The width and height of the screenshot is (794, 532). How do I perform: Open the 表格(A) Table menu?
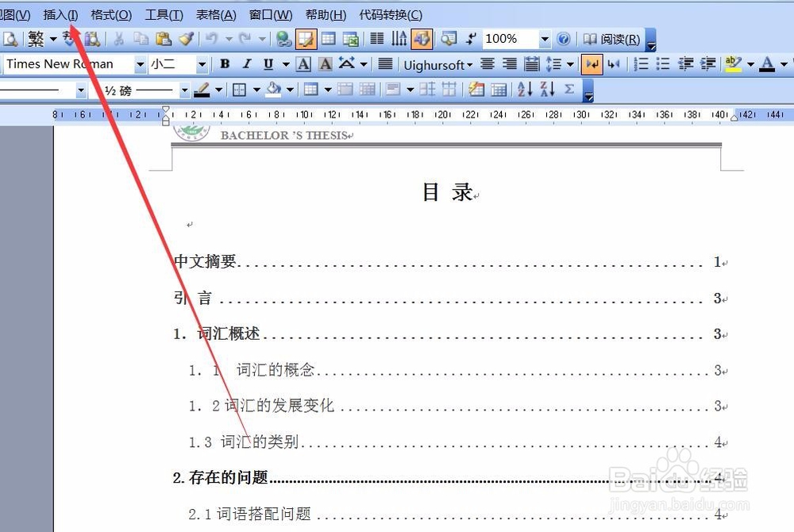pos(216,14)
